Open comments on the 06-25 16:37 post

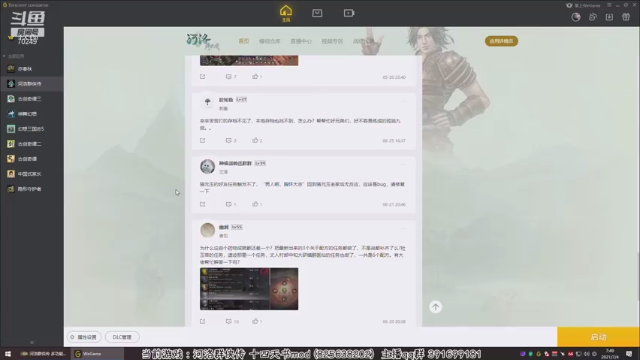[231, 140]
